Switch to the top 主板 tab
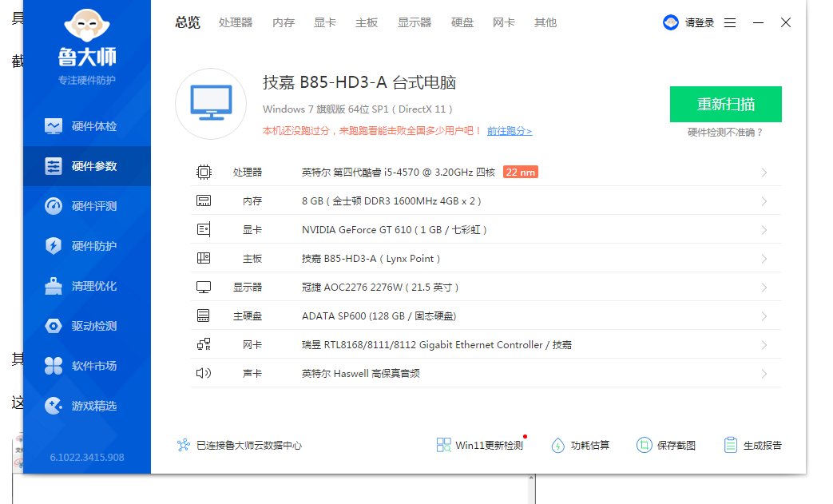 (x=366, y=22)
